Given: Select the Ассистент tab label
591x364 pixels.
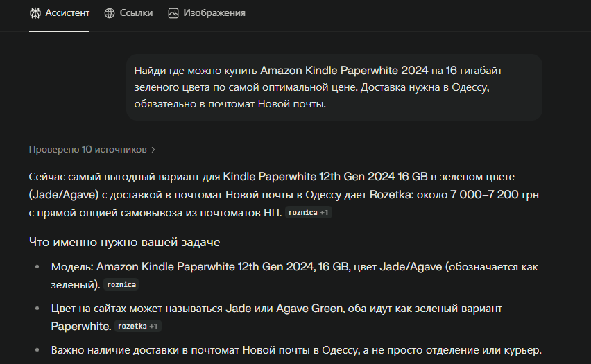Looking at the screenshot, I should pos(67,13).
